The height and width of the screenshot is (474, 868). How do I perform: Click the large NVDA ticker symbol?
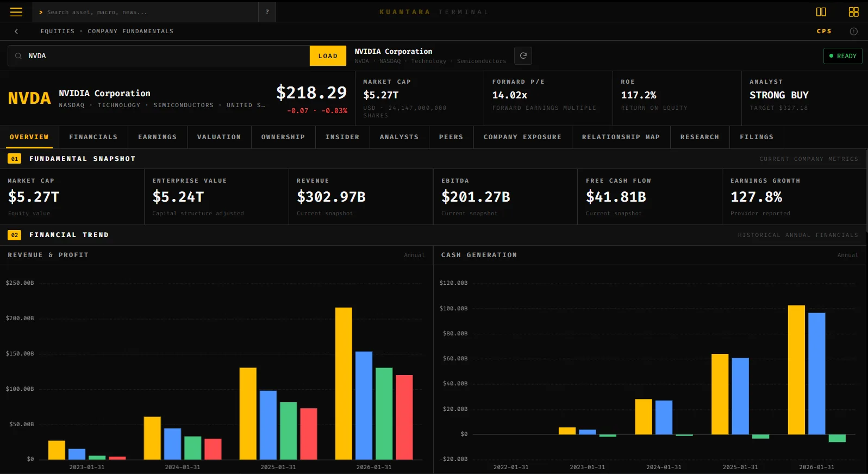click(29, 98)
